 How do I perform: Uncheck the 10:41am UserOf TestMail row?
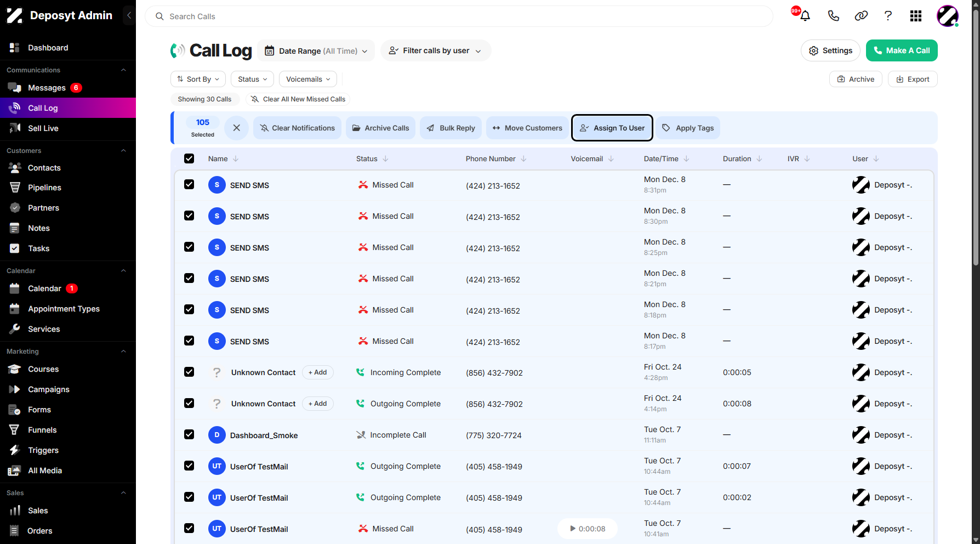coord(189,528)
